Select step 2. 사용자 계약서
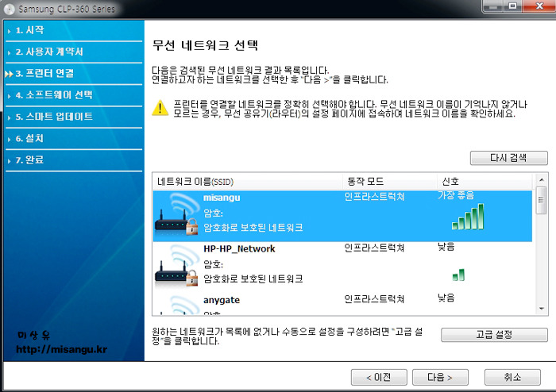 74,52
